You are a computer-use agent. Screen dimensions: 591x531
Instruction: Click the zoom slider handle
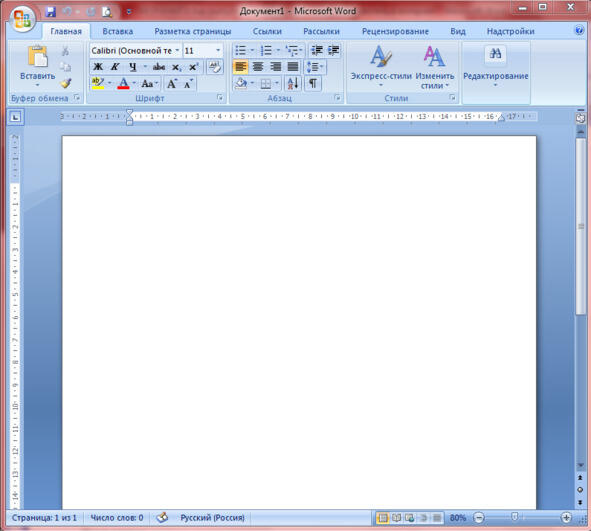click(x=514, y=517)
